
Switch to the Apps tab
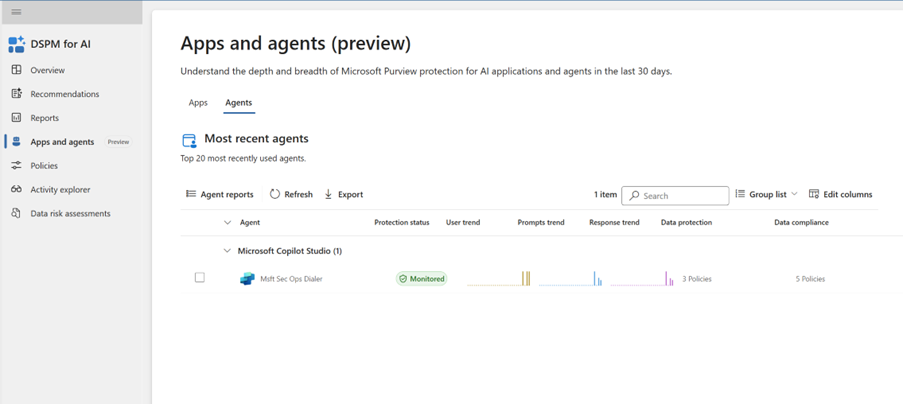pos(198,102)
